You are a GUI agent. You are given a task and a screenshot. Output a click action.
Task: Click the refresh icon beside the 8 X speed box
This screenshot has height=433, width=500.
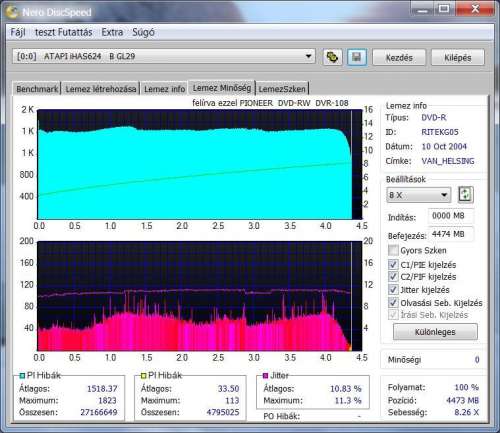pyautogui.click(x=465, y=194)
